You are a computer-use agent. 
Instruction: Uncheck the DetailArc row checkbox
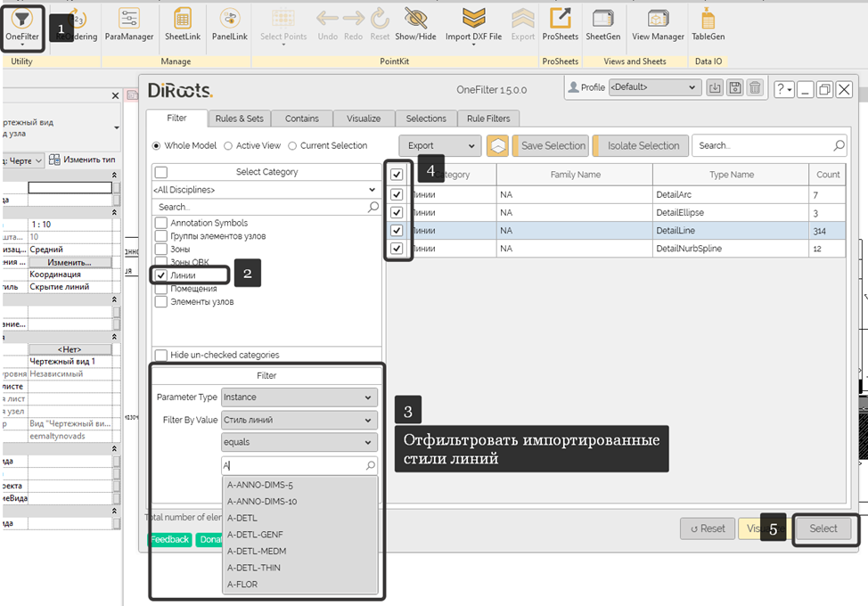click(x=397, y=194)
